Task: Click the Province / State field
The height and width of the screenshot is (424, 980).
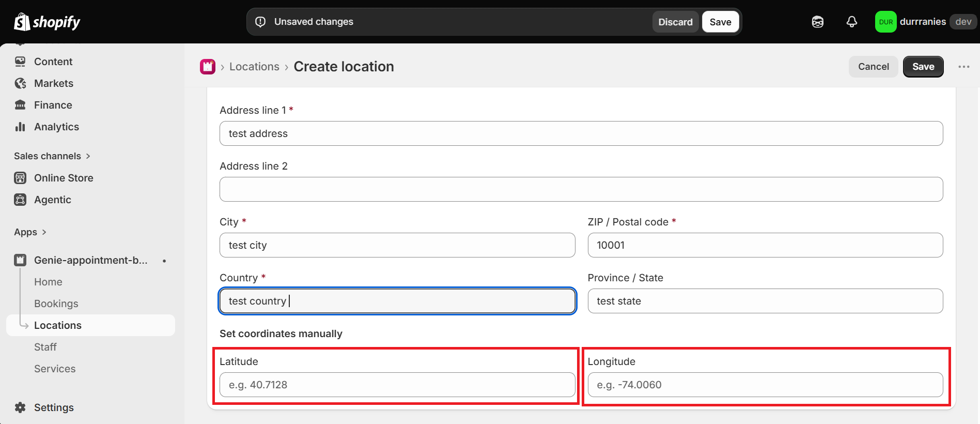Action: tap(765, 301)
